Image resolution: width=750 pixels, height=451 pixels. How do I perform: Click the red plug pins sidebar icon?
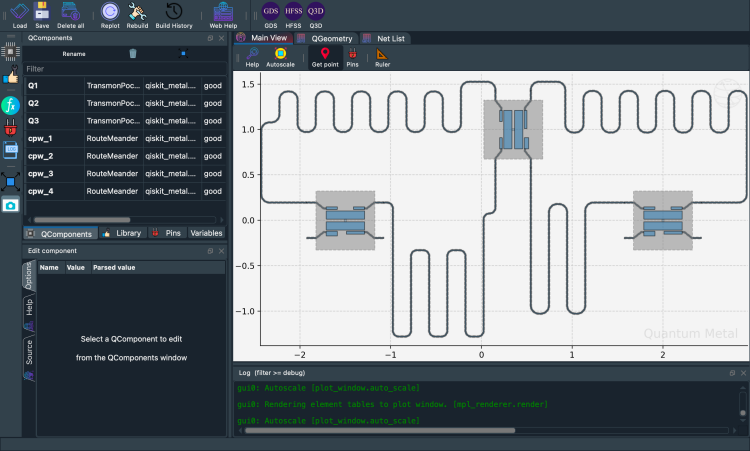point(11,127)
